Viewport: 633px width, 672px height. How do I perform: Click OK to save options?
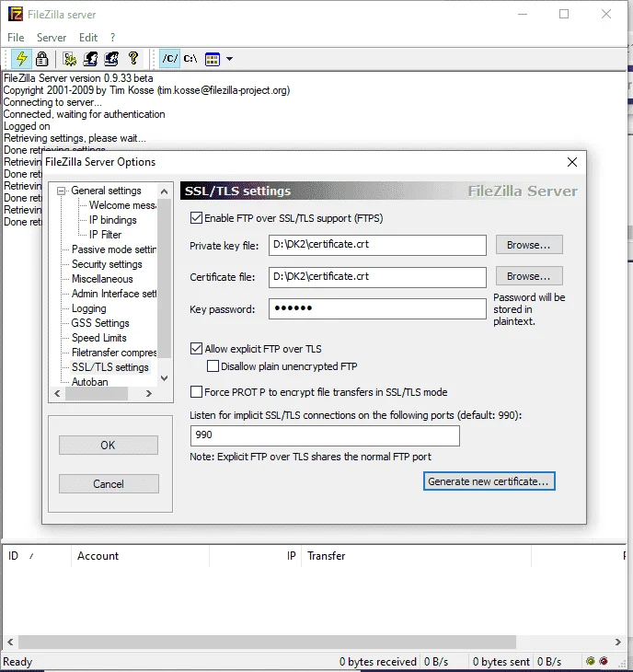(x=109, y=446)
